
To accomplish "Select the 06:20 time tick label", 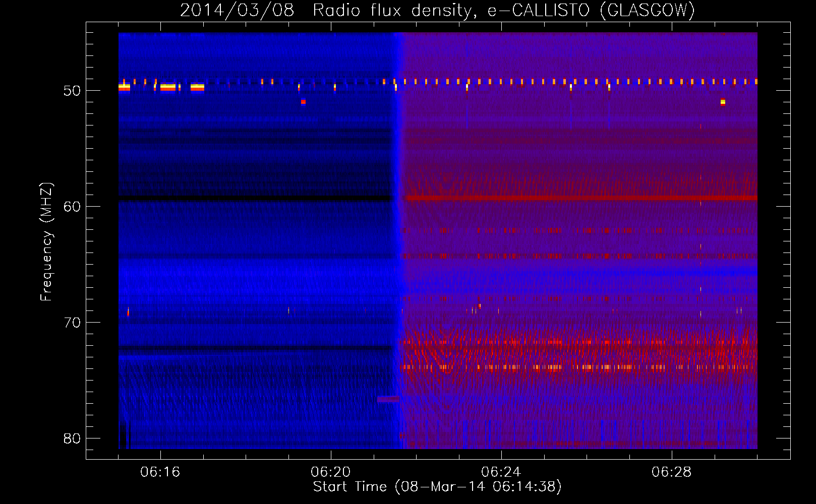I will pos(331,472).
